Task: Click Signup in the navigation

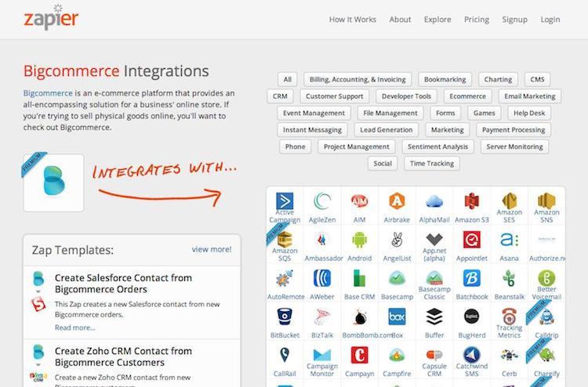Action: (515, 20)
